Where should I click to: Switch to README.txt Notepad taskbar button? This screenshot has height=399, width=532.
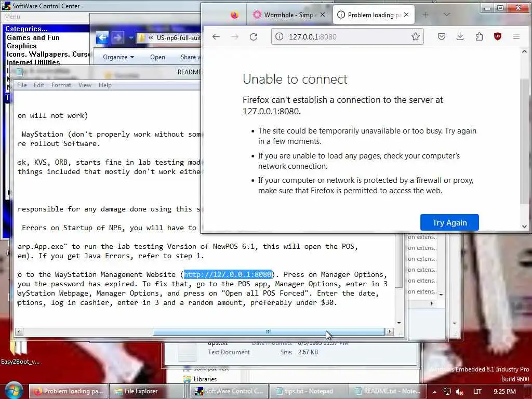[x=388, y=391]
